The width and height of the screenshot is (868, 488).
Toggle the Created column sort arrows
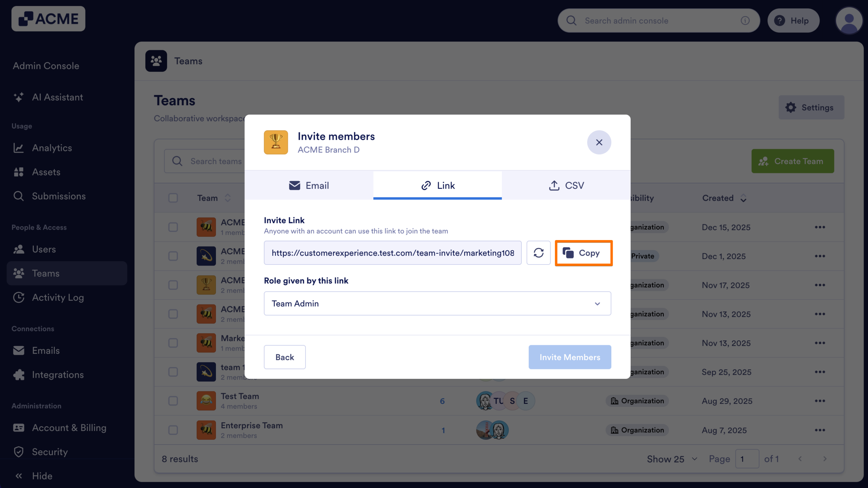point(743,198)
